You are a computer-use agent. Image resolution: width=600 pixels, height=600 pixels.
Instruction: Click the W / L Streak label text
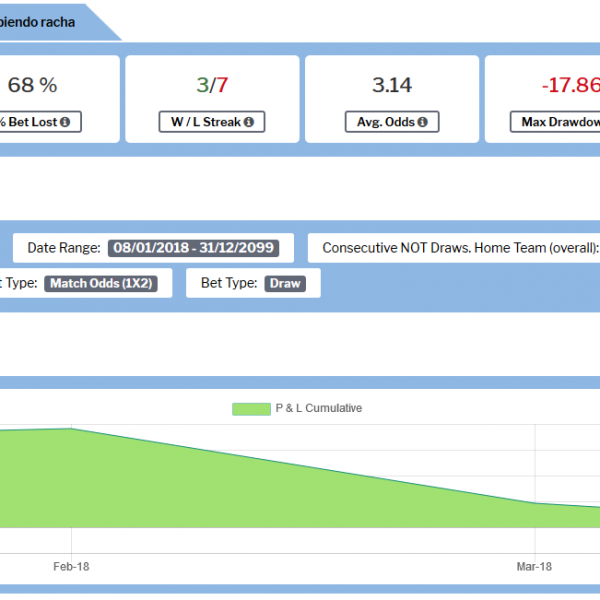[x=203, y=122]
